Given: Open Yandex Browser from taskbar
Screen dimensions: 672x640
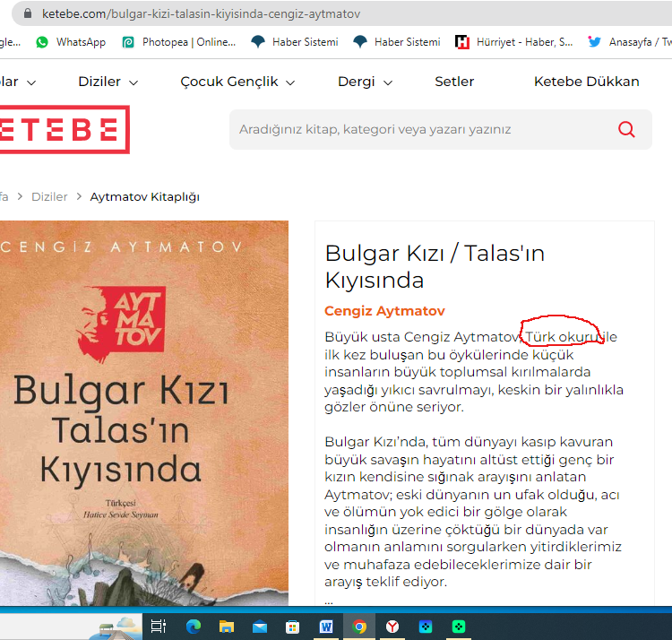Looking at the screenshot, I should [x=392, y=627].
